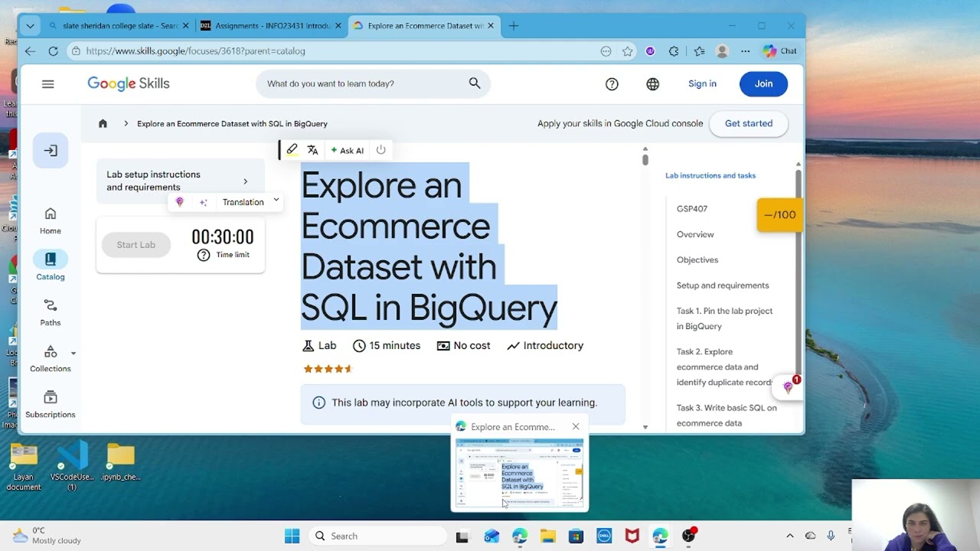Click the sparkle icon near Translation
The width and height of the screenshot is (980, 551).
pos(203,202)
